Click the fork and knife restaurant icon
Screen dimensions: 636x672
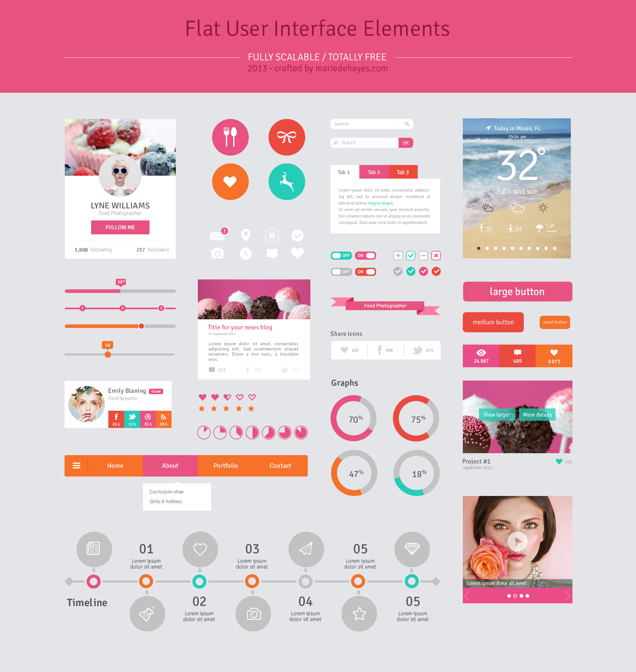point(231,138)
